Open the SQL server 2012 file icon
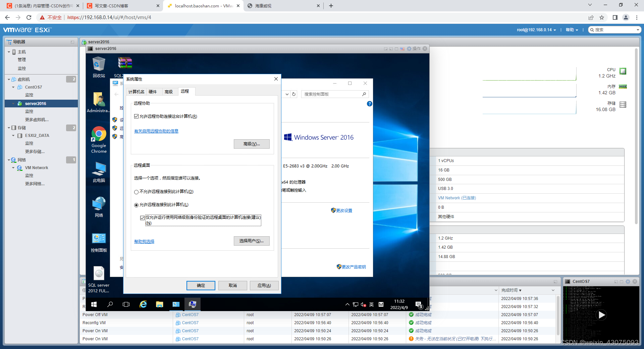 click(99, 279)
